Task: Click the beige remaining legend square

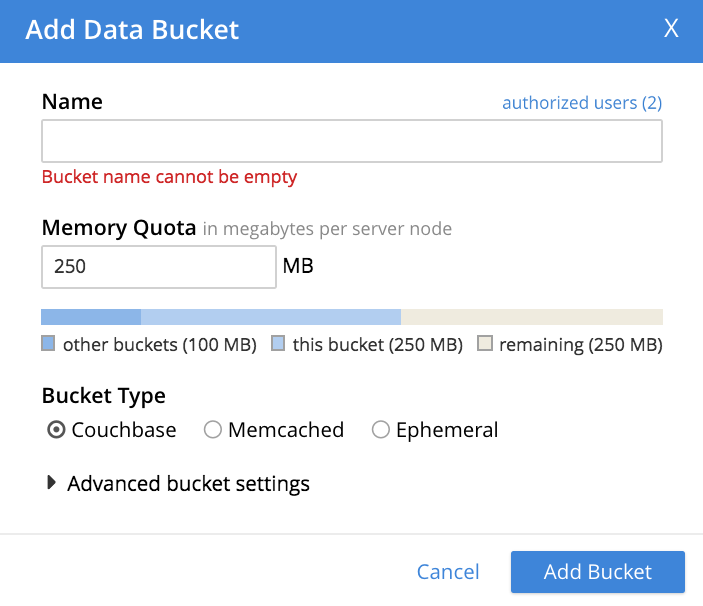Action: (x=485, y=345)
